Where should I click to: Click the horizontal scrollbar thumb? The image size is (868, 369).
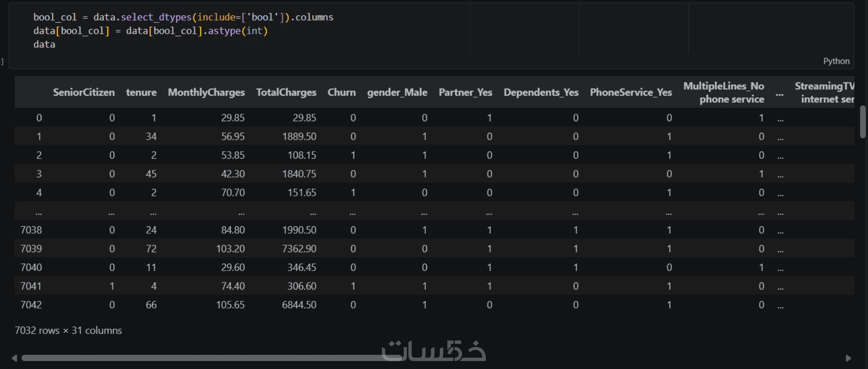tap(211, 358)
